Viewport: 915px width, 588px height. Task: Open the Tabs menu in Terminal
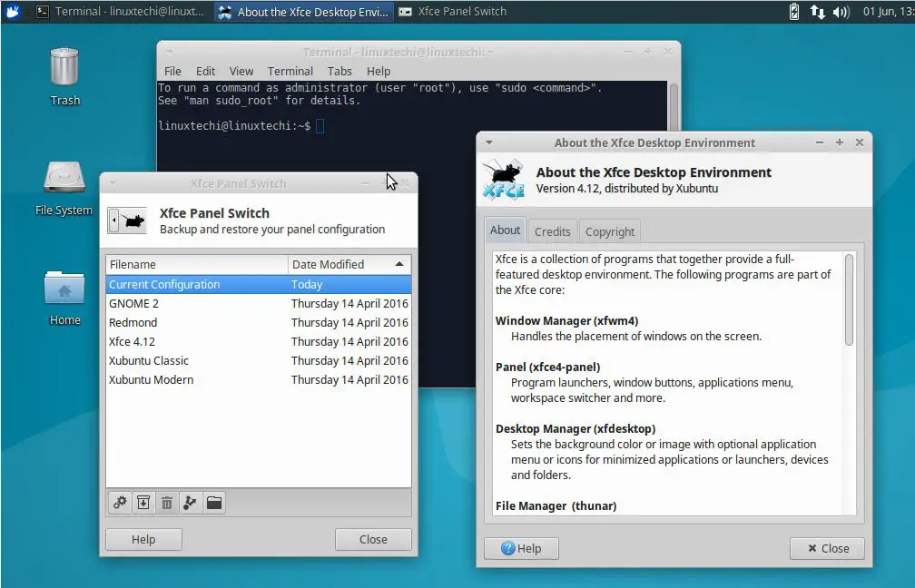(339, 71)
